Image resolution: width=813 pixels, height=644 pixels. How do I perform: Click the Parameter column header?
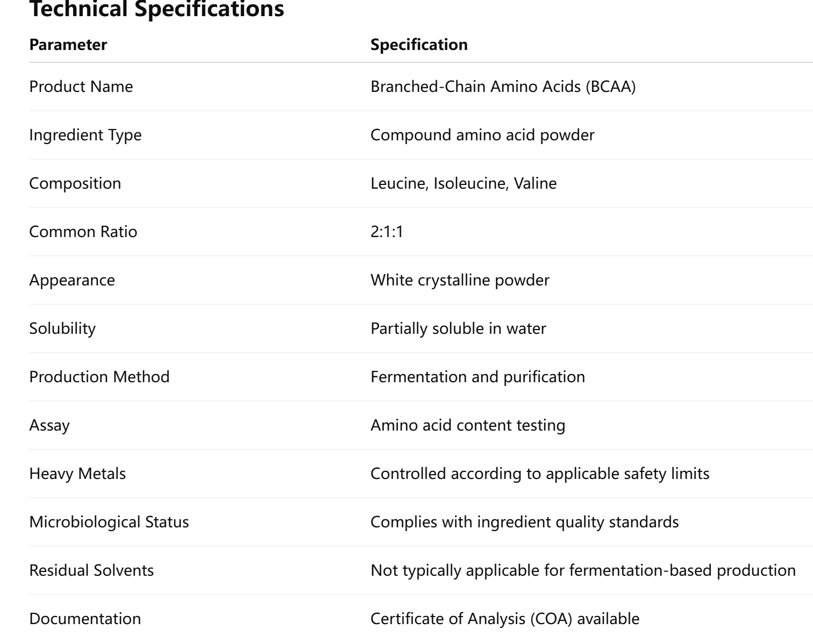[x=68, y=45]
